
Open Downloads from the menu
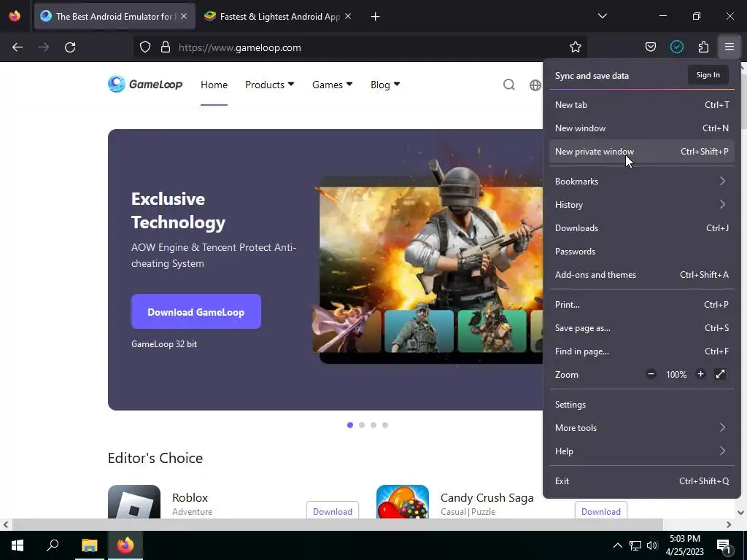(642, 227)
